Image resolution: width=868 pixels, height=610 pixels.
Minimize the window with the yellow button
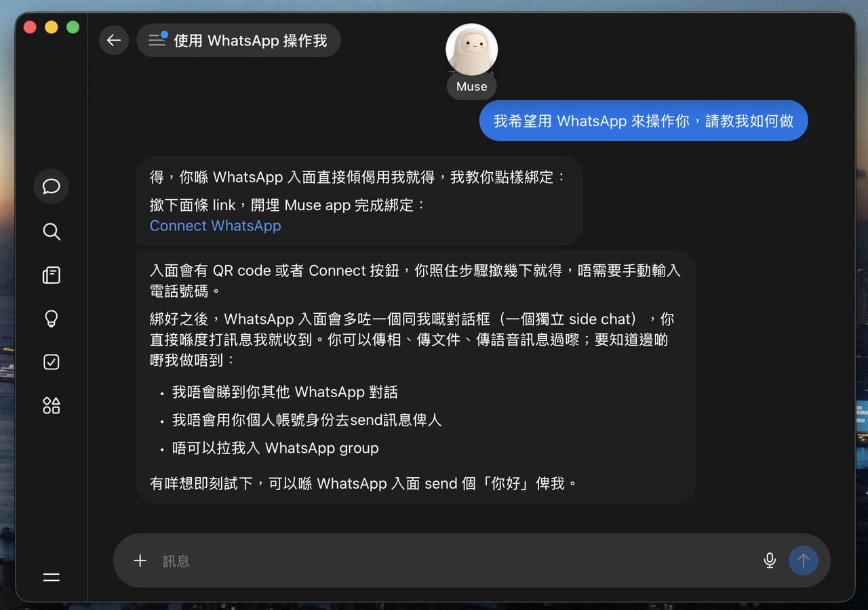point(52,27)
